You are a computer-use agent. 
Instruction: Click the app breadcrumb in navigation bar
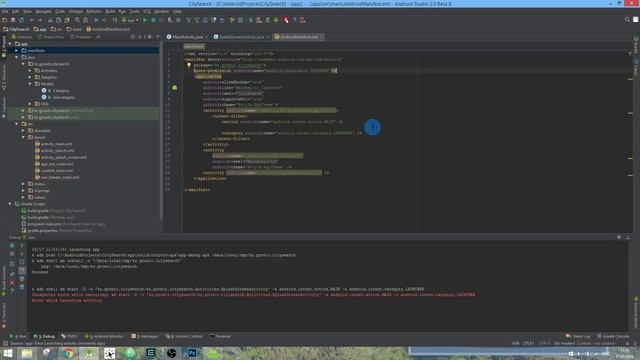coord(40,29)
